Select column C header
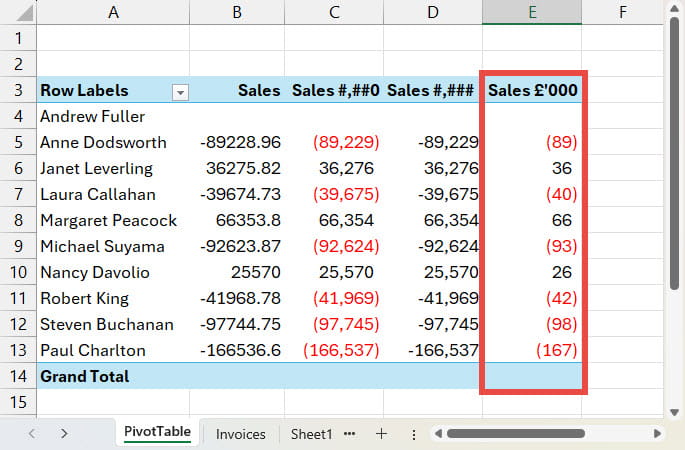The width and height of the screenshot is (685, 450). click(x=334, y=12)
